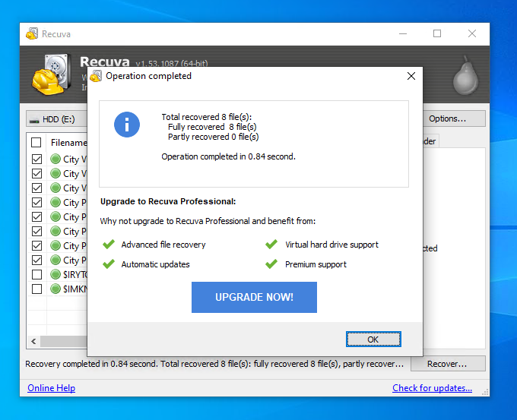Close the Recuva main window
The width and height of the screenshot is (517, 420).
[x=472, y=33]
